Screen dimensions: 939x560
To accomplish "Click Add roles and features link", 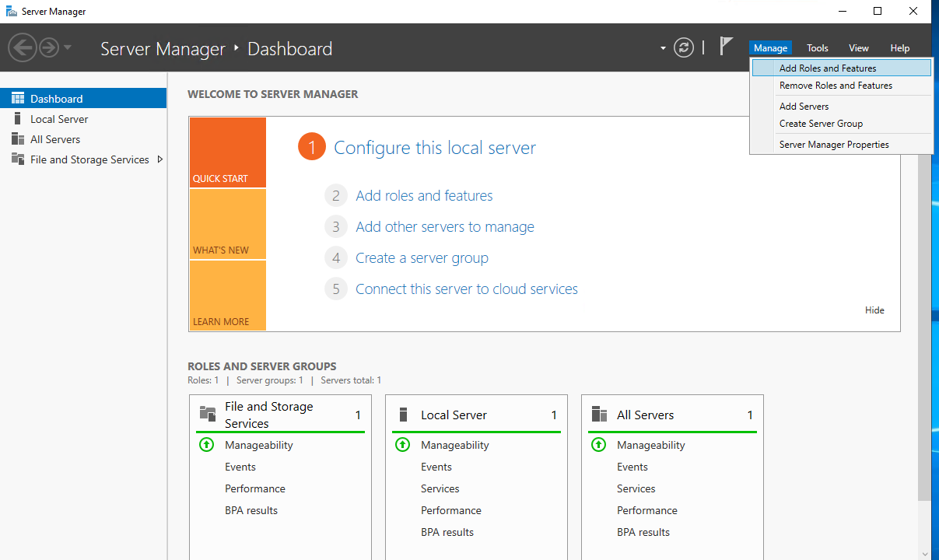I will (424, 196).
